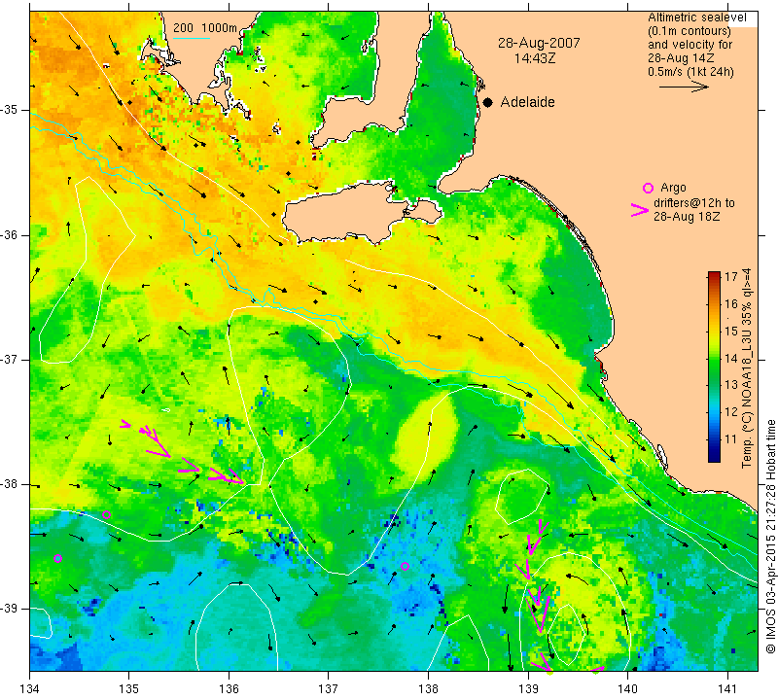Click the temperature color bar

[714, 367]
